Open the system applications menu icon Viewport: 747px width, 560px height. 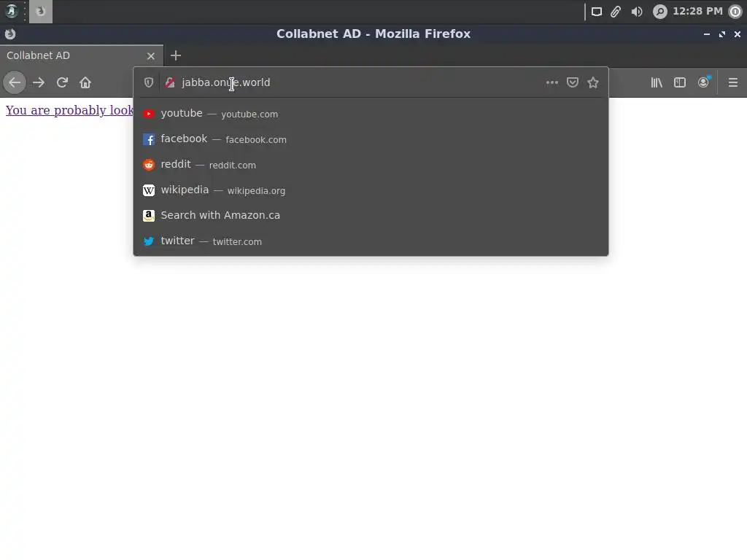[x=12, y=12]
